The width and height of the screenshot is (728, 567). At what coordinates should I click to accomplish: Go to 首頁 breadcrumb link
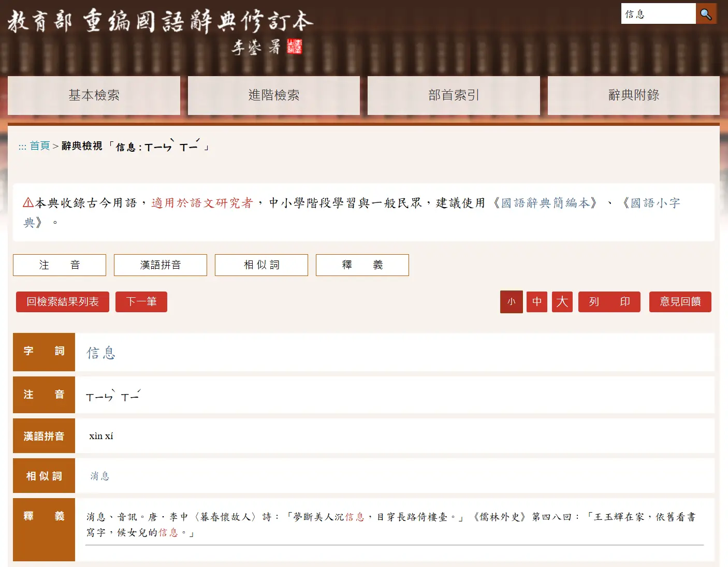pos(40,146)
